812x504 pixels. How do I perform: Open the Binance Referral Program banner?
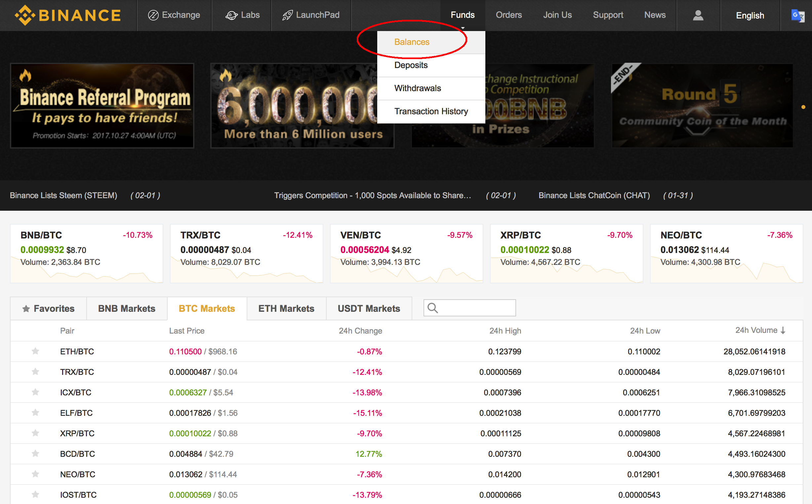102,106
